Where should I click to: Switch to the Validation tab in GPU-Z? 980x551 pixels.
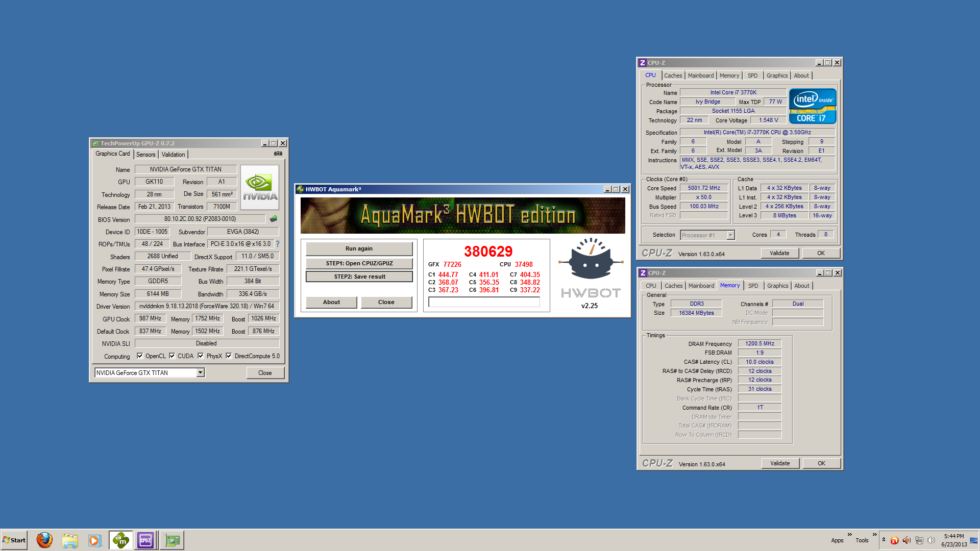click(x=173, y=155)
